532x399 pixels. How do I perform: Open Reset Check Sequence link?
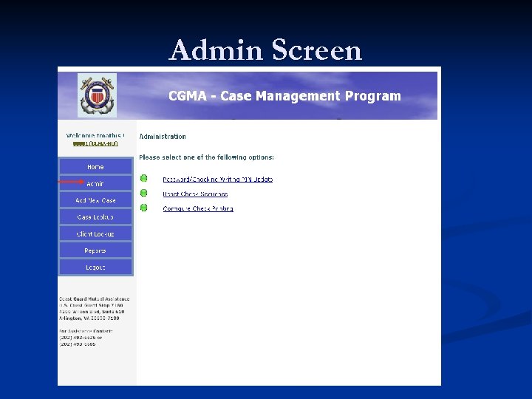[x=195, y=194]
